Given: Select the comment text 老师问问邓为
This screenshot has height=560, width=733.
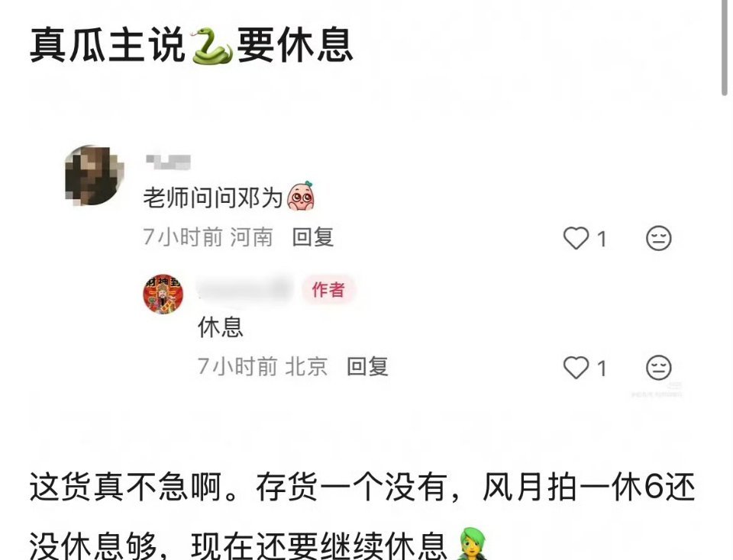Looking at the screenshot, I should 213,198.
